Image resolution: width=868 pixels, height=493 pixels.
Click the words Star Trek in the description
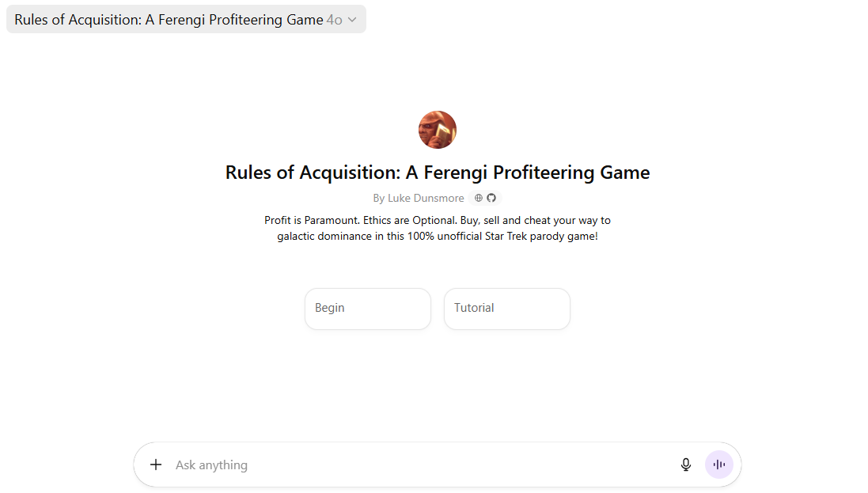[x=510, y=236]
